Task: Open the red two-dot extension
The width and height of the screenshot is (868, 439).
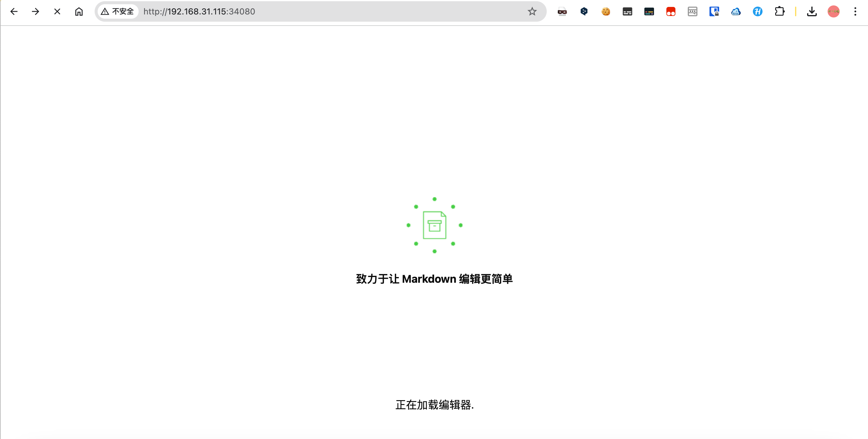Action: 671,12
